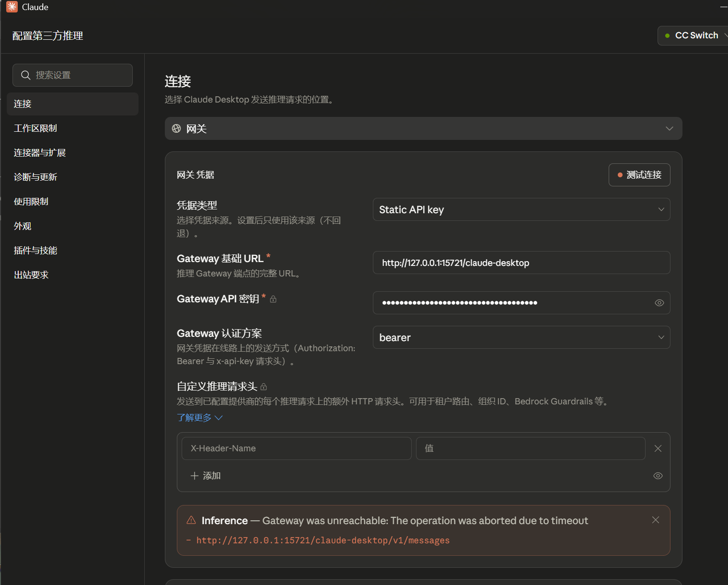728x585 pixels.
Task: Click the search magnifier icon
Action: [x=26, y=75]
